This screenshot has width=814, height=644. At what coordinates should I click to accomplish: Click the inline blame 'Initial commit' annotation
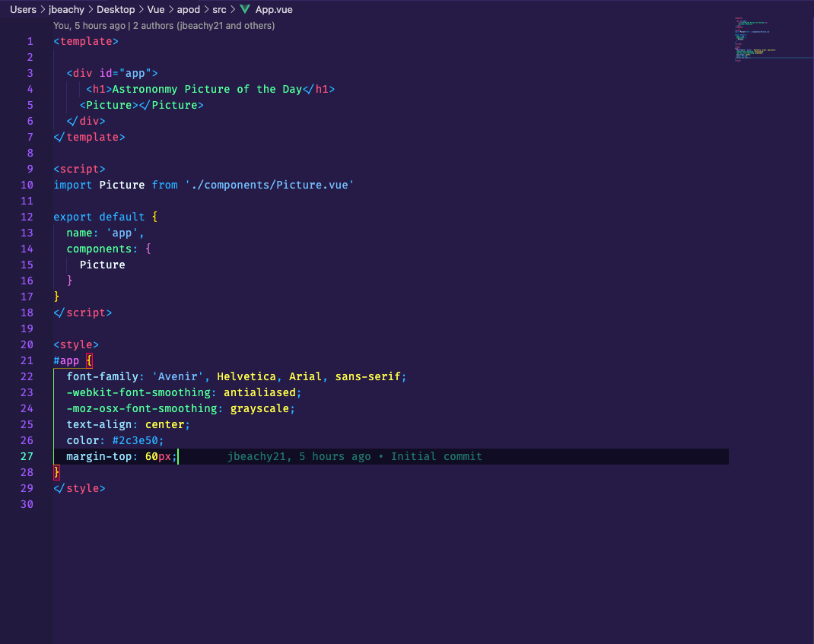[x=355, y=456]
